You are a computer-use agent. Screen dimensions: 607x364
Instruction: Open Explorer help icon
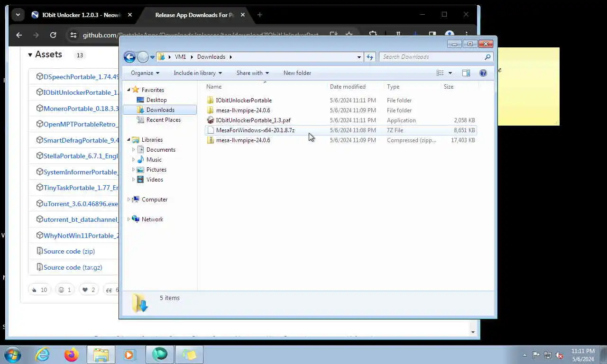click(483, 73)
